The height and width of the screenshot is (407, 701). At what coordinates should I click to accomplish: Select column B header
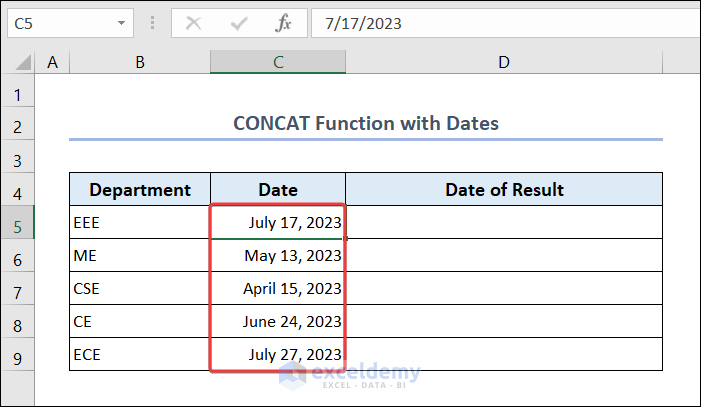click(x=140, y=62)
